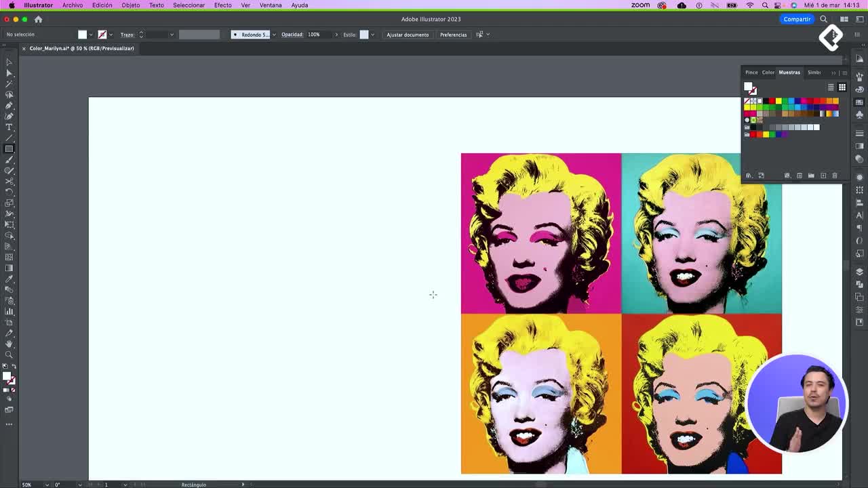
Task: Open the Objeto menu
Action: click(130, 5)
